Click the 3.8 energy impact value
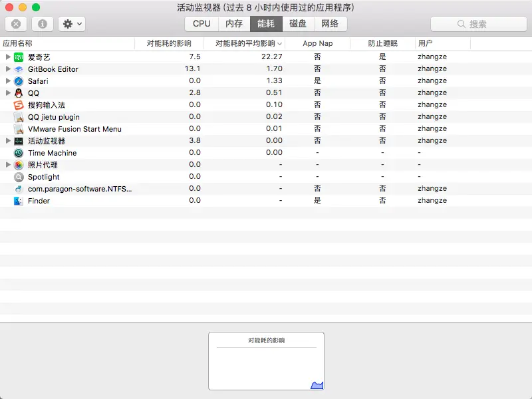 point(195,140)
